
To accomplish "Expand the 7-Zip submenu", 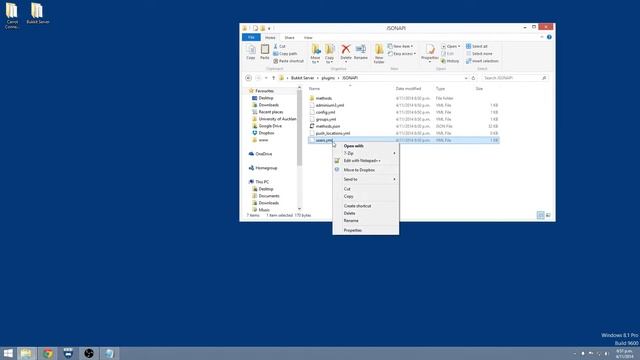I will click(366, 153).
